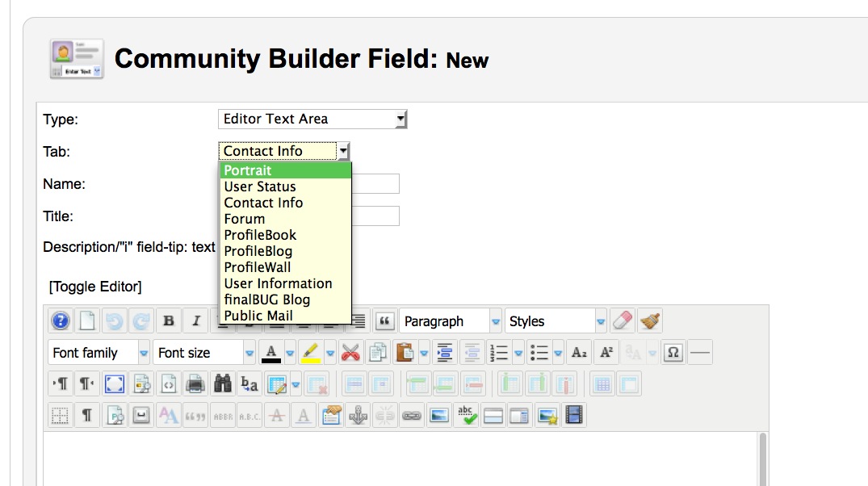Apply Blockquote formatting

tap(384, 321)
